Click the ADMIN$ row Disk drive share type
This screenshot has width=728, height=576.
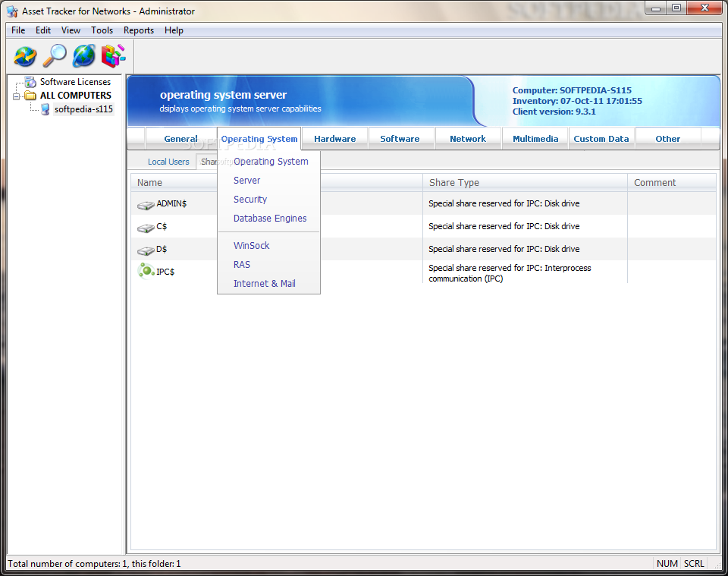(504, 203)
